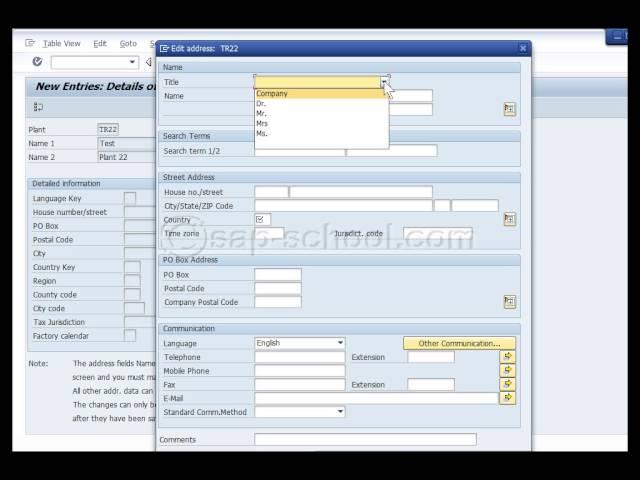The width and height of the screenshot is (640, 480).
Task: Click the County code field
Action: pyautogui.click(x=132, y=295)
